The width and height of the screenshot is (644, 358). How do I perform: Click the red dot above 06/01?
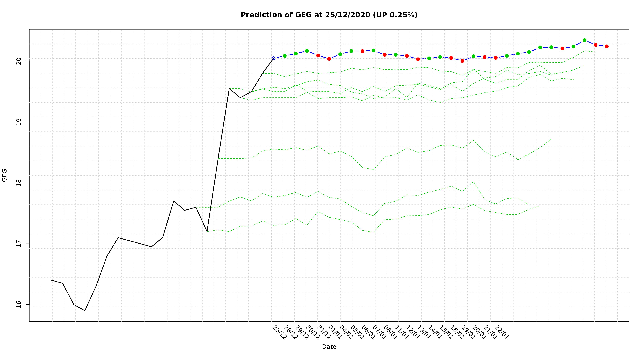[x=362, y=51]
